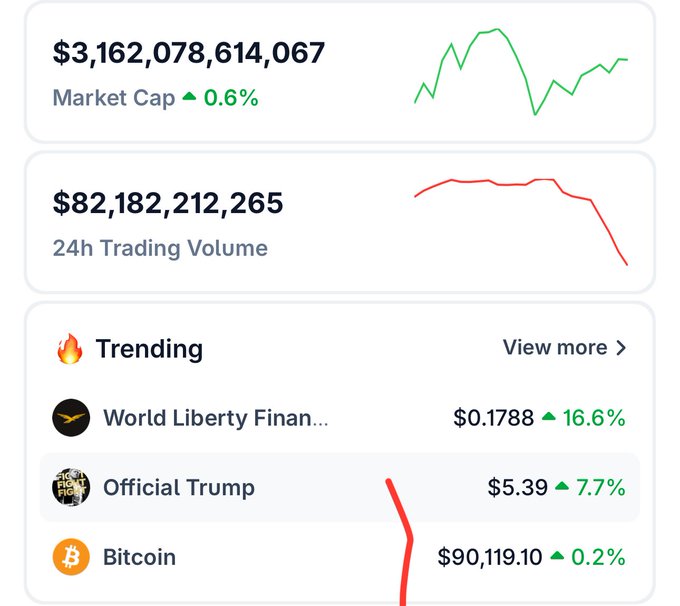
Task: Click the $3,162,078,614,067 market cap value
Action: tap(189, 54)
